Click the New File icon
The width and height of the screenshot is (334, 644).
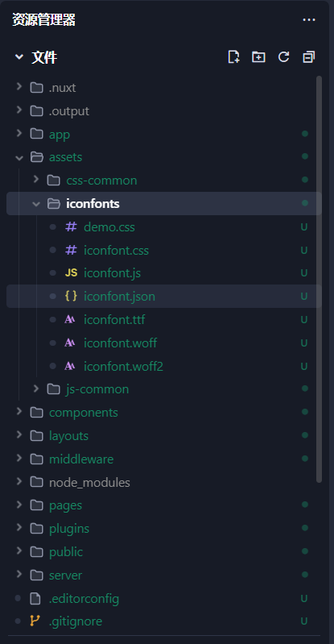234,56
